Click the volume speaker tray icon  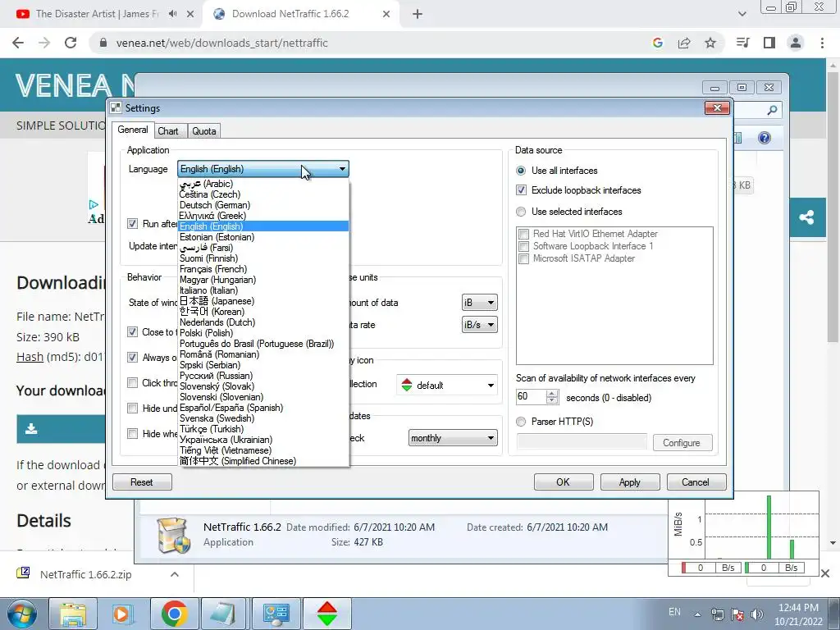tap(757, 614)
